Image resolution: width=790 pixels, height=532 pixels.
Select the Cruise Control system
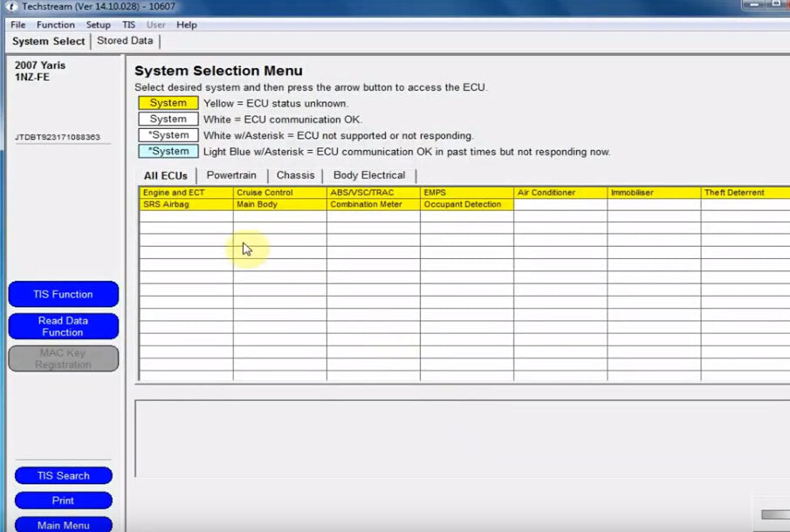click(x=280, y=192)
